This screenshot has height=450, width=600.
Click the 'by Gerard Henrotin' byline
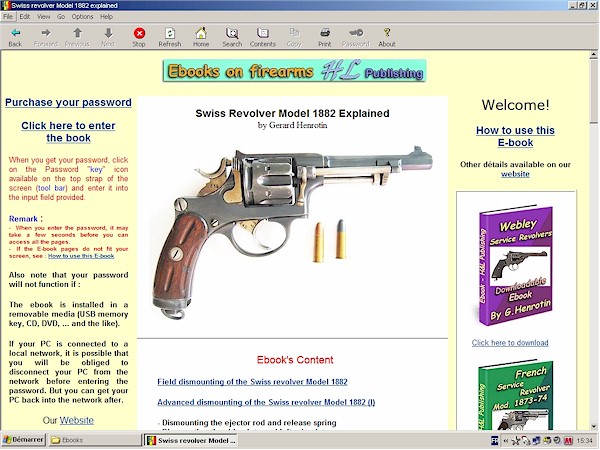tap(292, 126)
